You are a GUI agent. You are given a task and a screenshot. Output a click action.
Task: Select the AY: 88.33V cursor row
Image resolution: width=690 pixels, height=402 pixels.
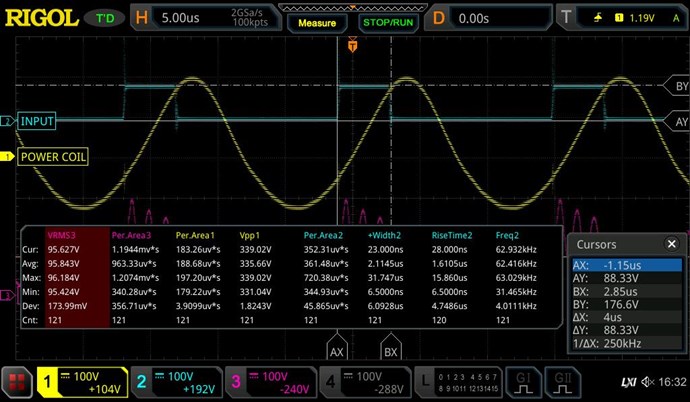point(627,278)
